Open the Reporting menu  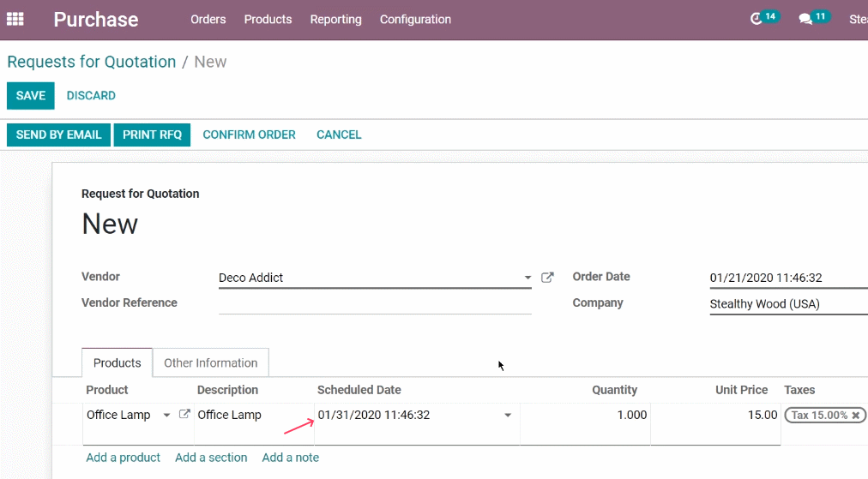click(x=335, y=20)
